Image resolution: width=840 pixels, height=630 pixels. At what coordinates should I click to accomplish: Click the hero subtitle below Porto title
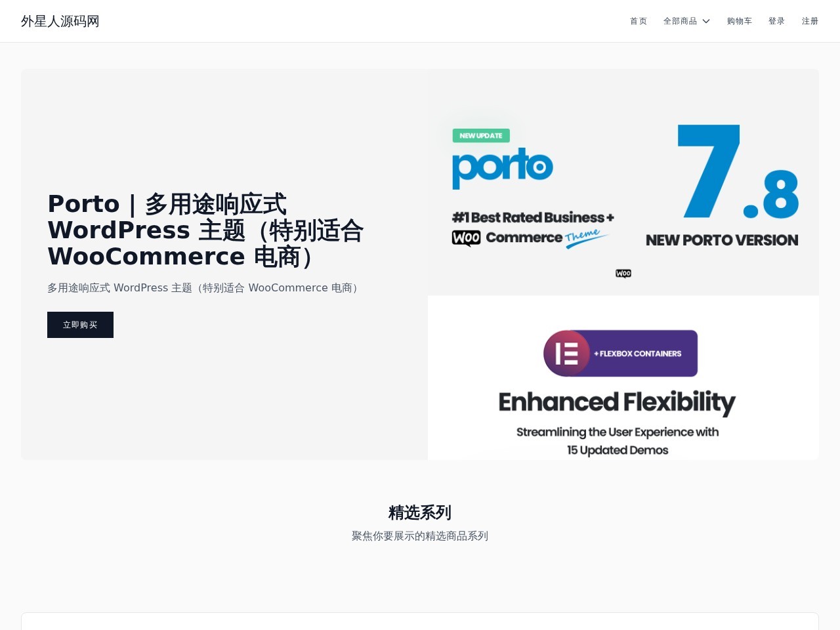click(x=204, y=287)
